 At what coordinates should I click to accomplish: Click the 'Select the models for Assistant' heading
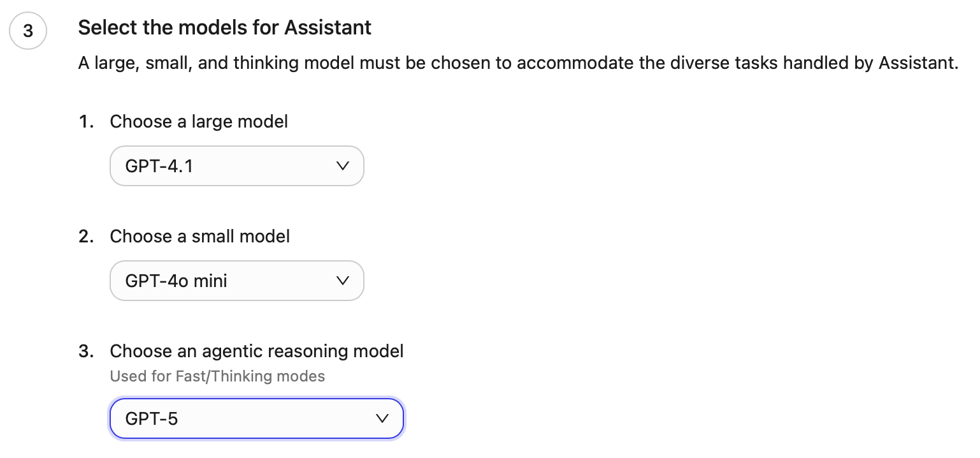click(x=224, y=27)
